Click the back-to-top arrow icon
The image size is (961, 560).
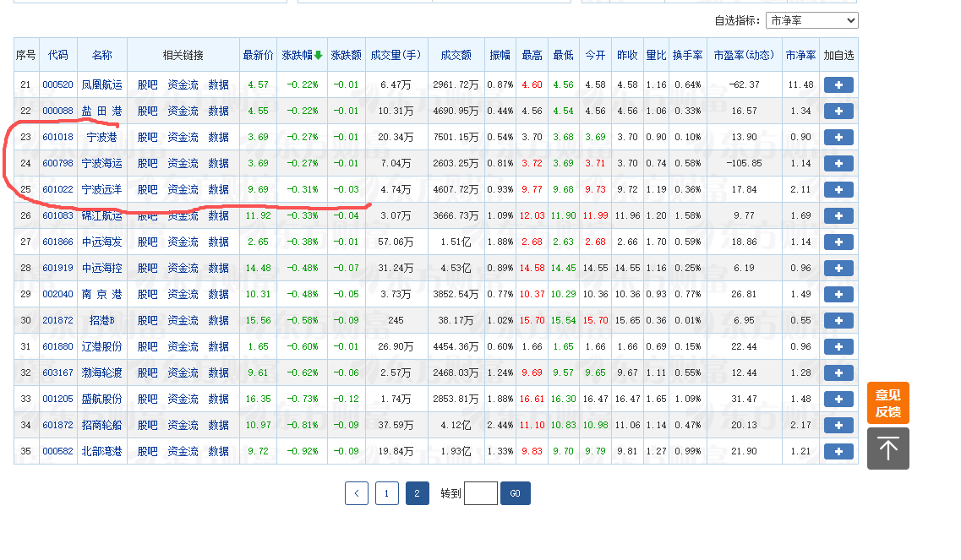point(888,449)
